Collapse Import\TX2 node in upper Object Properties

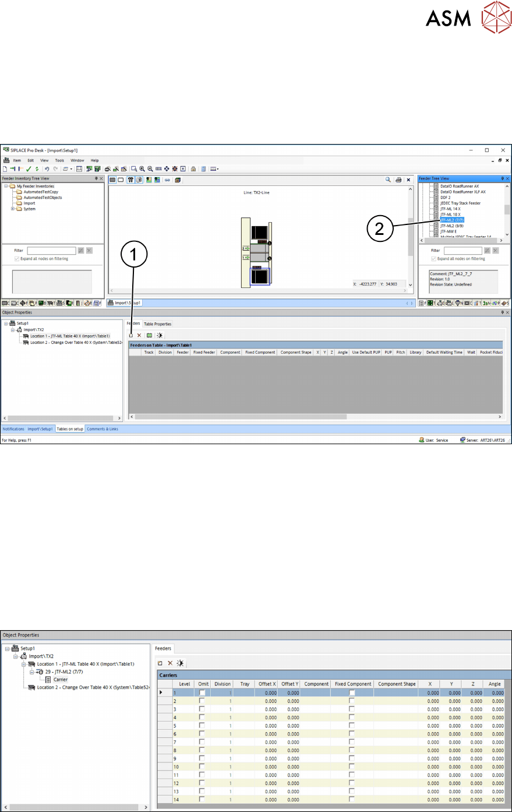coord(12,329)
